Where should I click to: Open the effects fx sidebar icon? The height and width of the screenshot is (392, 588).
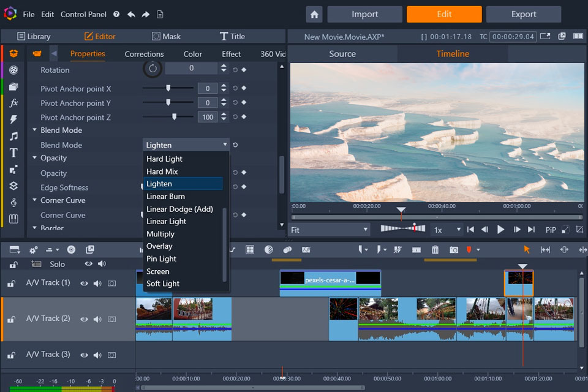[13, 103]
